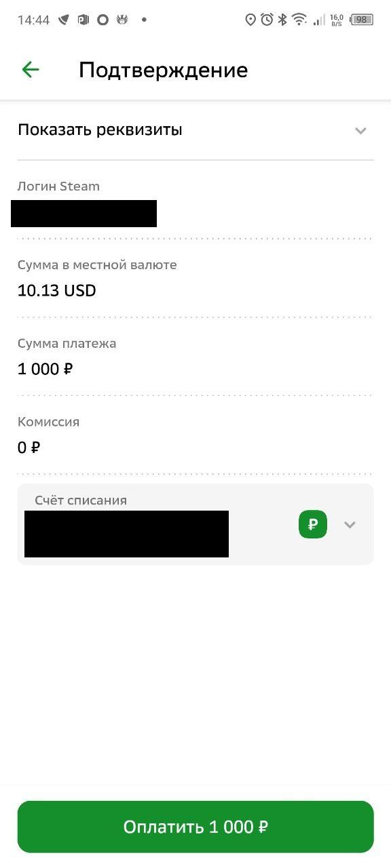
Task: Tap the Подтверждение screen title
Action: pos(163,69)
